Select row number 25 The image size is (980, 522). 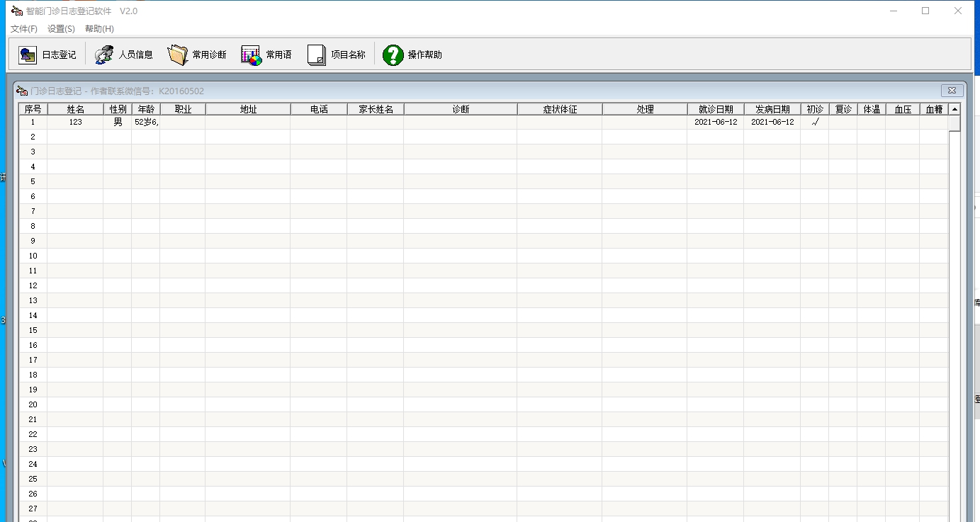click(33, 479)
